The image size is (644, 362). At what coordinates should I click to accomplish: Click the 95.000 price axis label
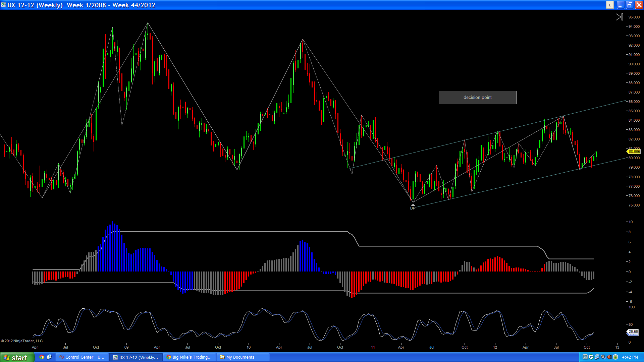click(x=634, y=17)
